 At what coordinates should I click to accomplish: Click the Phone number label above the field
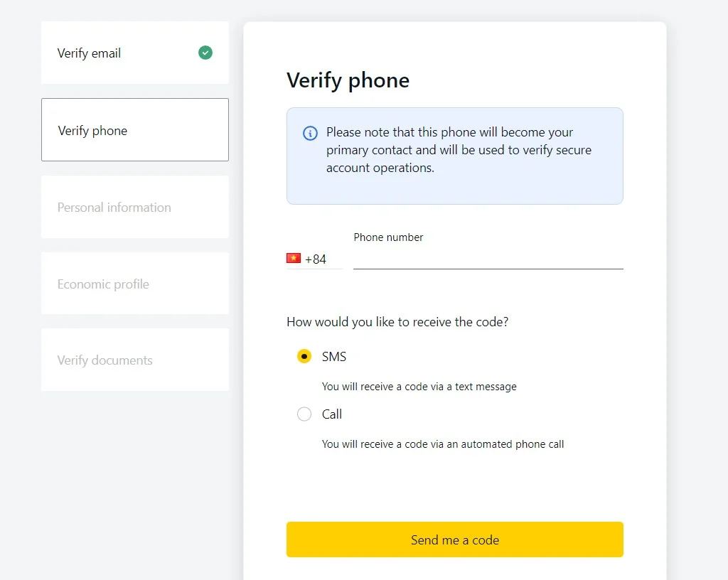coord(388,237)
